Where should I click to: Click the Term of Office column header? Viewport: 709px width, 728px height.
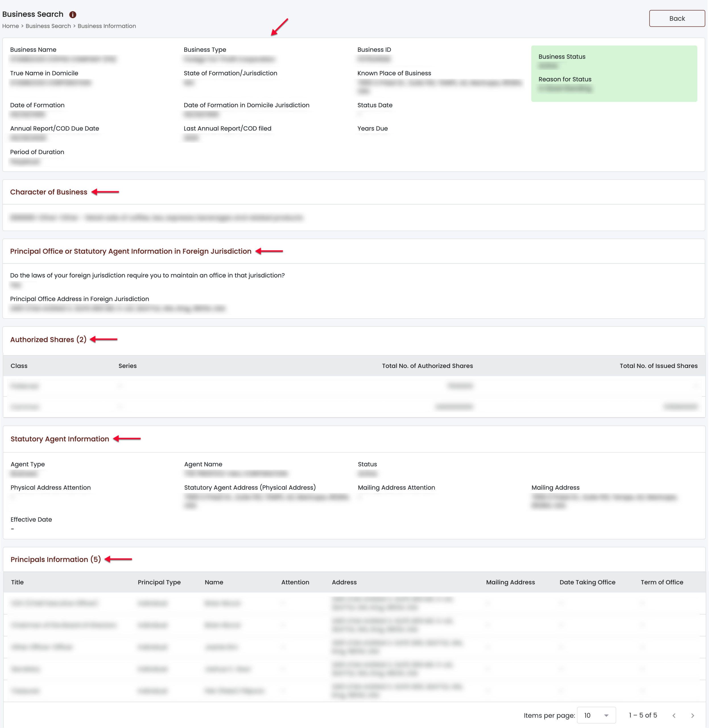coord(662,582)
